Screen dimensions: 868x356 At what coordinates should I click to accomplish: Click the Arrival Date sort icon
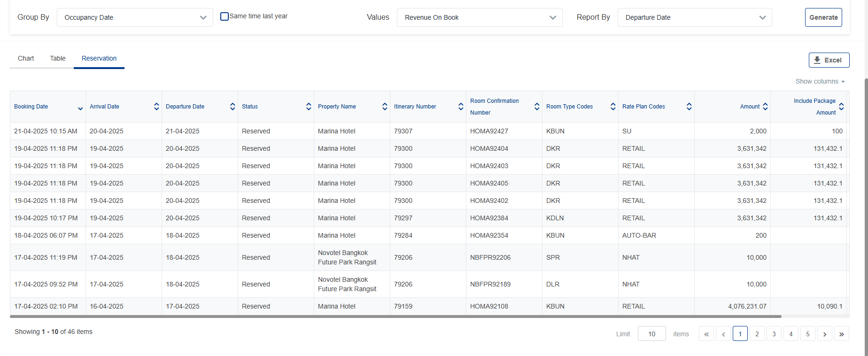[156, 107]
